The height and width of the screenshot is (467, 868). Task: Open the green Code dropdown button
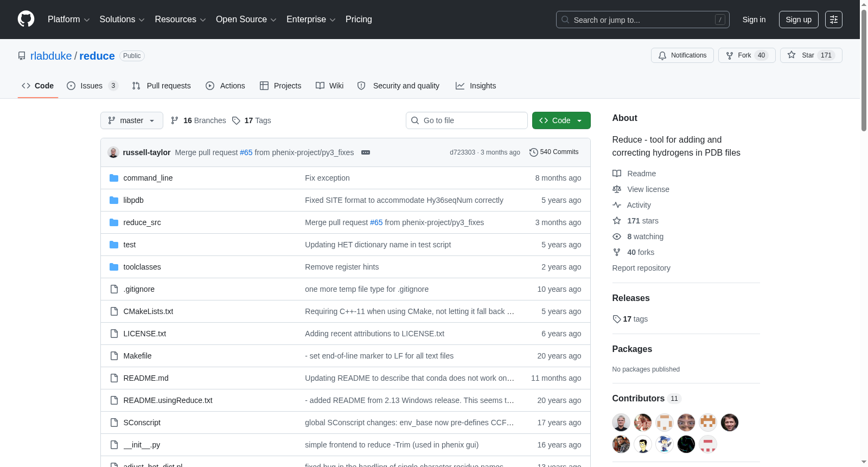click(561, 120)
